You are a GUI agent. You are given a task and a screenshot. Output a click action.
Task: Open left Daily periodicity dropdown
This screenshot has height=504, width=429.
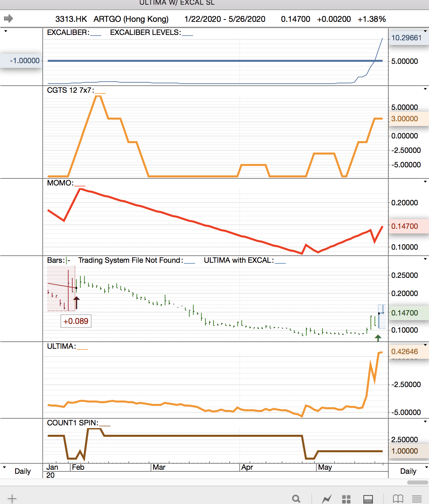tap(4, 467)
